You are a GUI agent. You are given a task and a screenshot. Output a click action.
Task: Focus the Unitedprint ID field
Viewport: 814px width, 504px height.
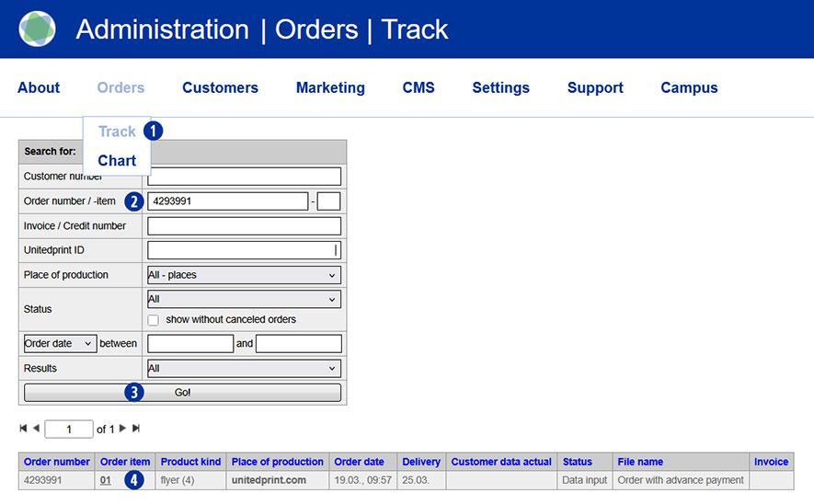(244, 250)
